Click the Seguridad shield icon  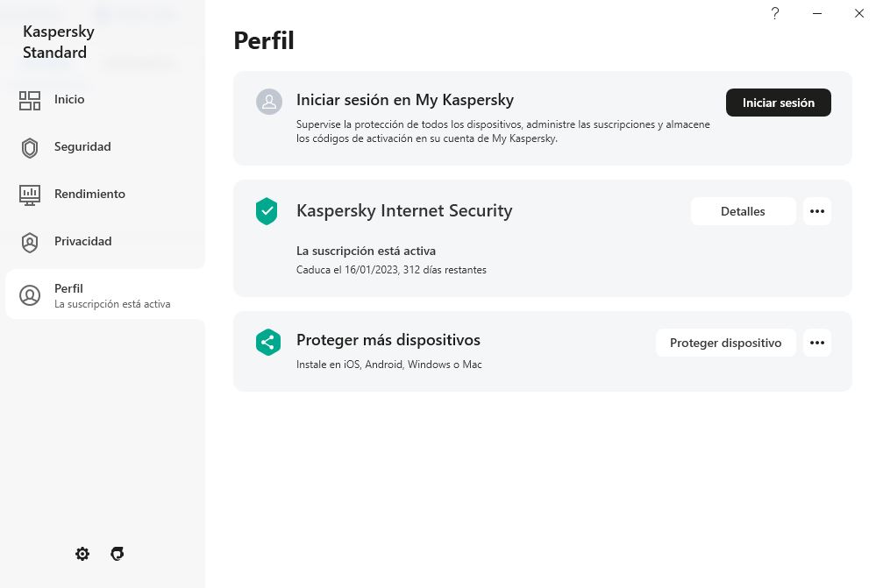tap(30, 147)
